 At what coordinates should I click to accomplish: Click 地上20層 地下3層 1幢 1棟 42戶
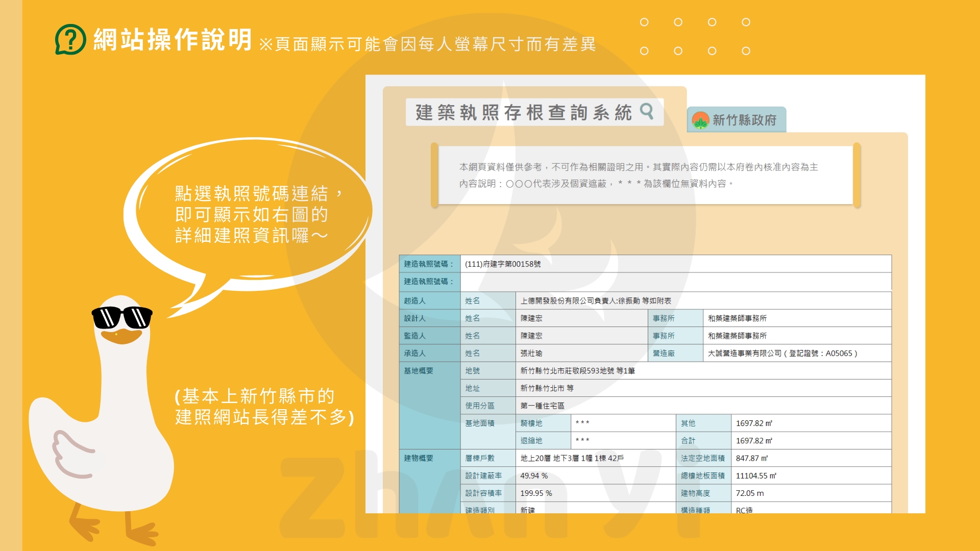click(572, 458)
